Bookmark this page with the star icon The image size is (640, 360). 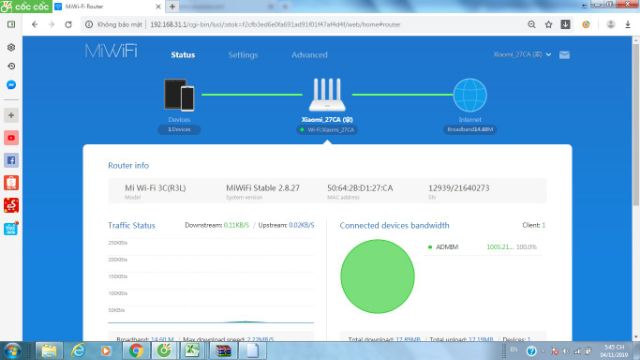click(x=548, y=24)
